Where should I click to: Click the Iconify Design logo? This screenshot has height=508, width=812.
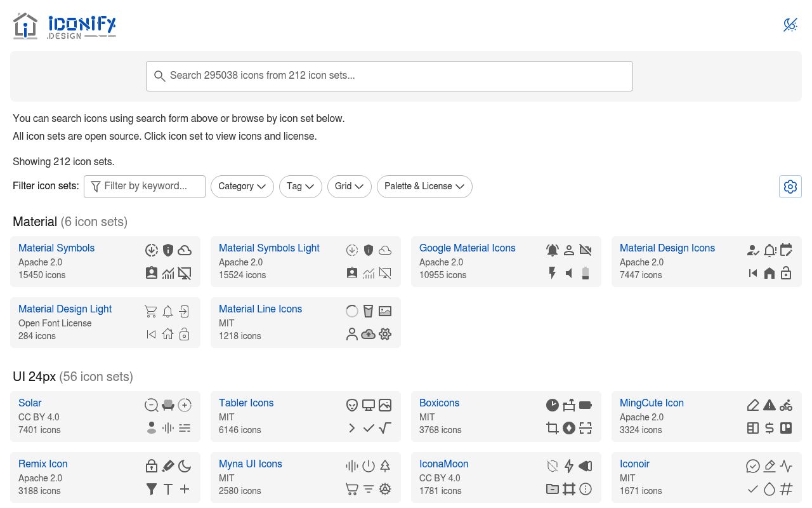pos(64,26)
